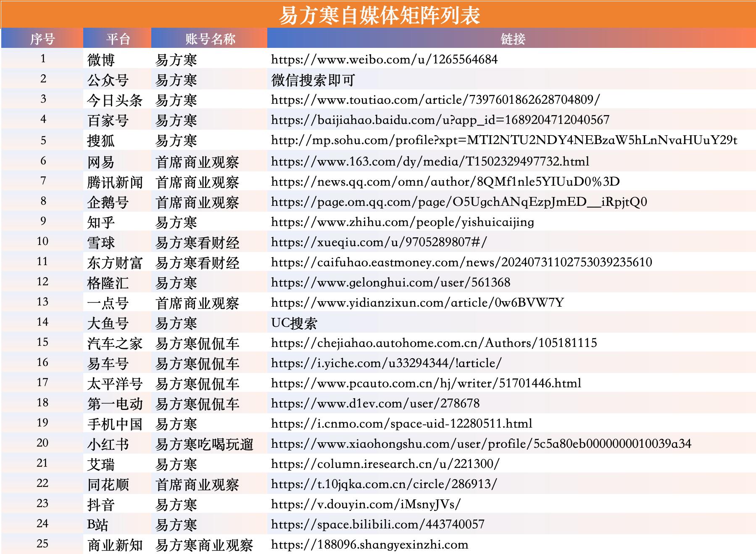Select the 账号名称 column header
756x554 pixels.
coord(210,39)
